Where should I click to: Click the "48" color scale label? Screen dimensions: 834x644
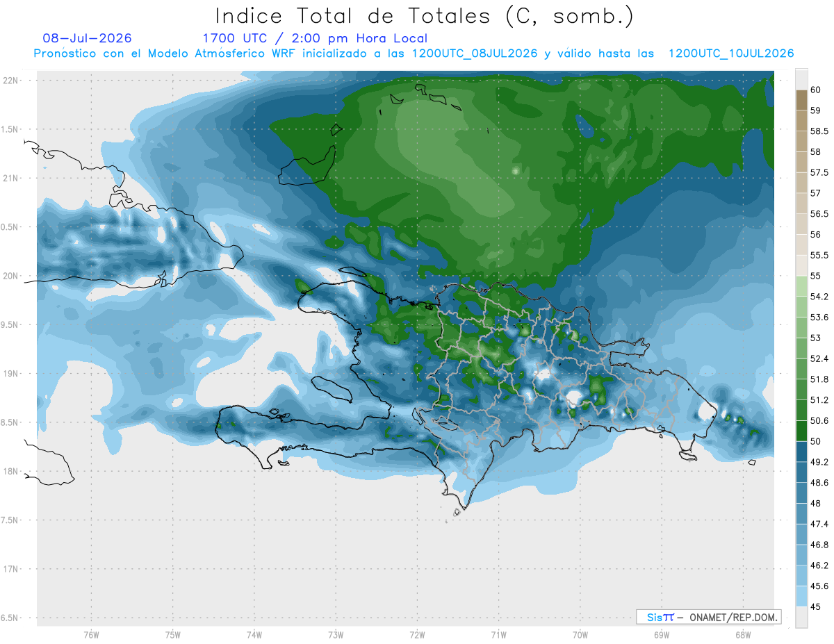coord(815,504)
